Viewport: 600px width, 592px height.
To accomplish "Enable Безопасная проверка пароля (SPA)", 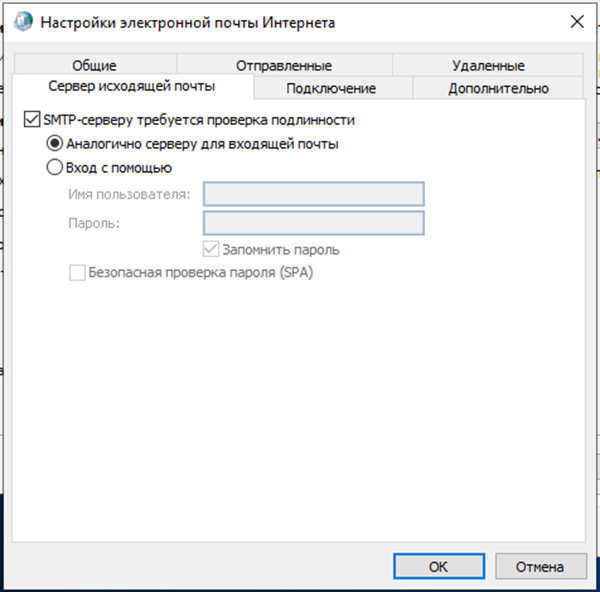I will coord(77,272).
